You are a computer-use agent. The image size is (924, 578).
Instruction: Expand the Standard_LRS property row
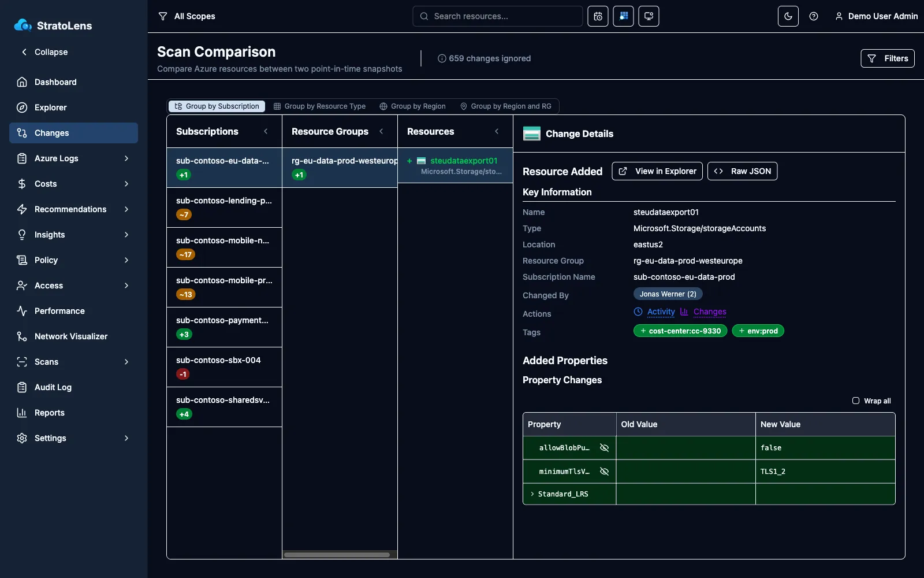pyautogui.click(x=532, y=494)
